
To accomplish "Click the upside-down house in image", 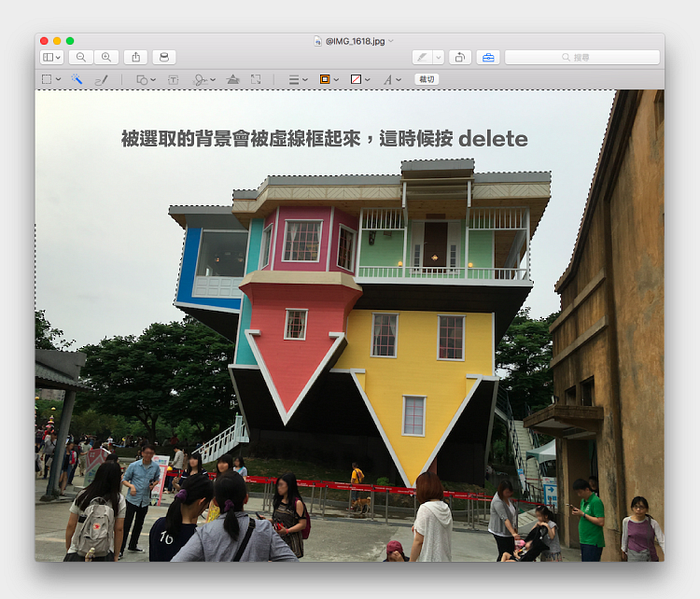I will coord(362,321).
